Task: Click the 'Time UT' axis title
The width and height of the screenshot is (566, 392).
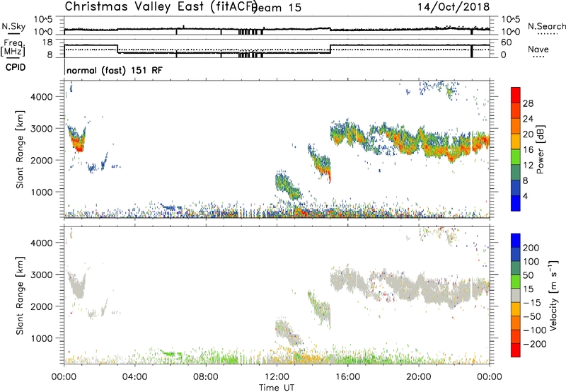Action: pos(277,388)
